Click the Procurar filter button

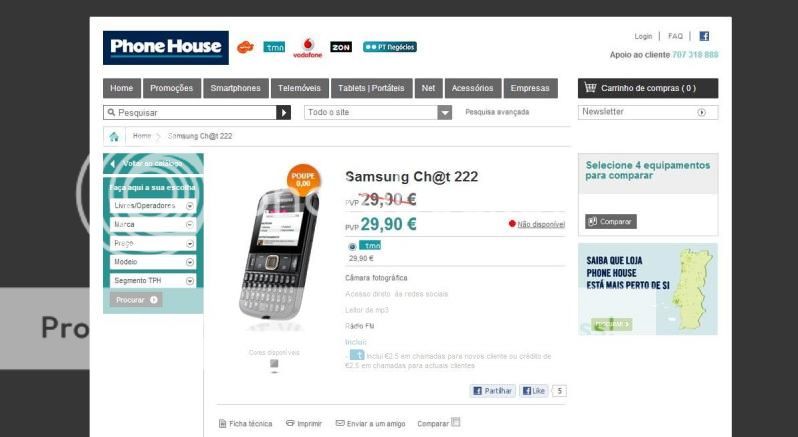[x=136, y=300]
